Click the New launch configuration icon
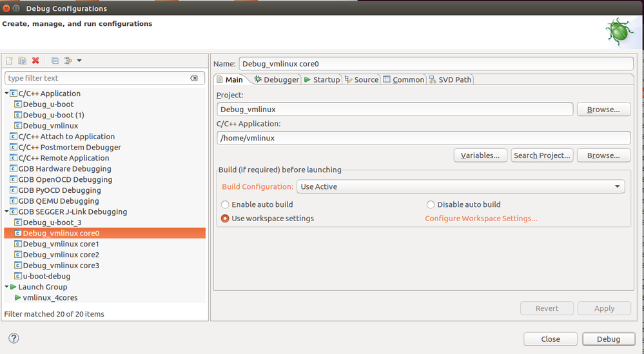The height and width of the screenshot is (354, 644). [10, 61]
